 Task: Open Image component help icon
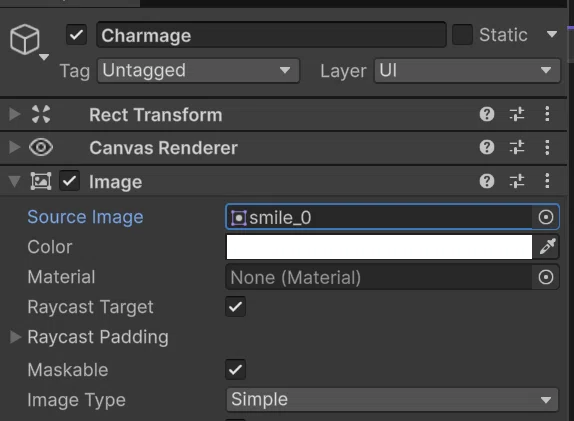[x=487, y=181]
